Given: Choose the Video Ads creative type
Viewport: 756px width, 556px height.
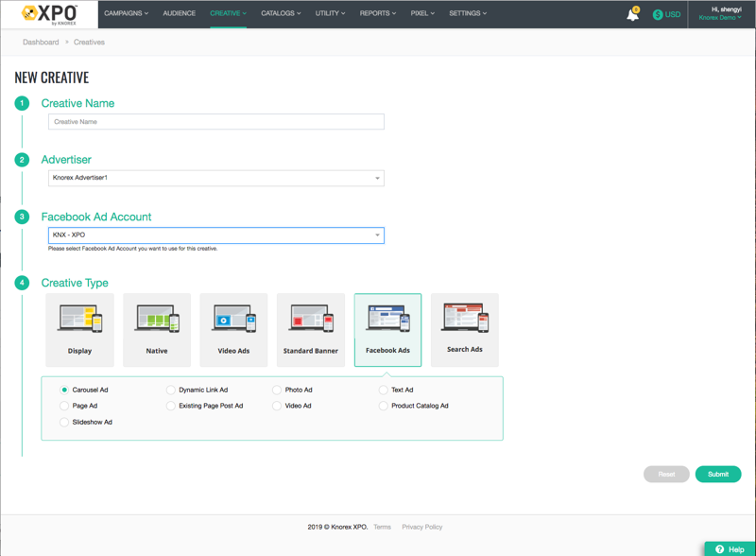Looking at the screenshot, I should tap(233, 329).
